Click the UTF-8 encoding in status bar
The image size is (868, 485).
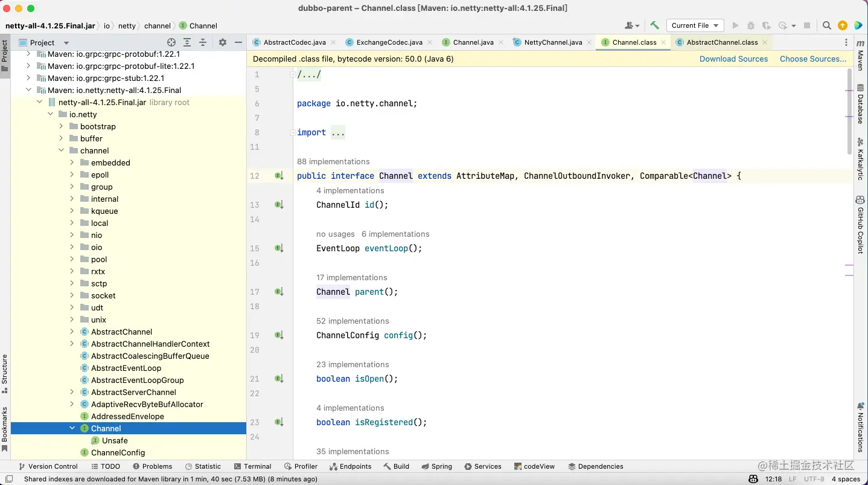click(x=814, y=479)
